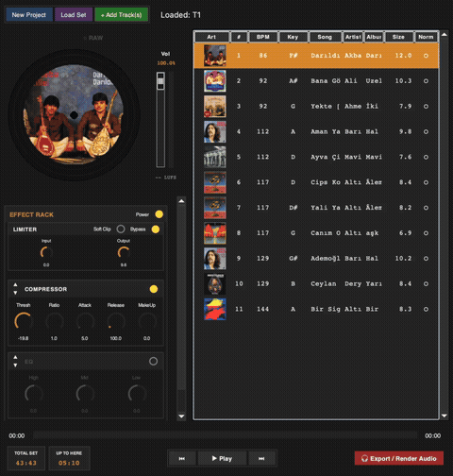Image resolution: width=453 pixels, height=476 pixels.
Task: Skip to previous track button
Action: (182, 458)
